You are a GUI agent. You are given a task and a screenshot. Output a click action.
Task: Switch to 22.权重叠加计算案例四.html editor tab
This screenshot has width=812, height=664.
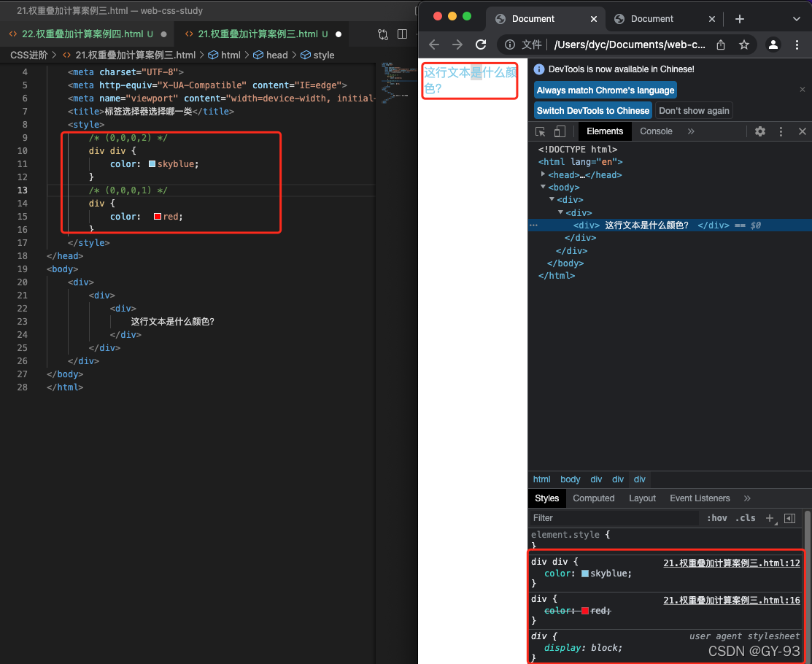click(x=87, y=34)
